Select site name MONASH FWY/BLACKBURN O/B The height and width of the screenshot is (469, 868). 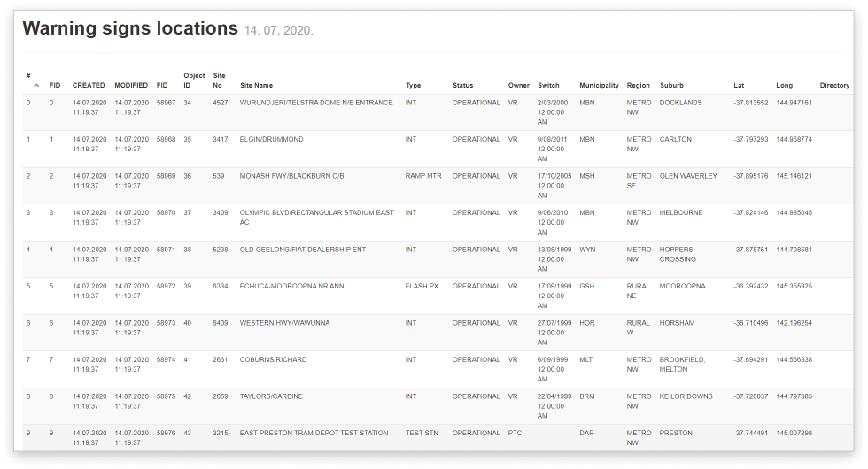[x=291, y=176]
